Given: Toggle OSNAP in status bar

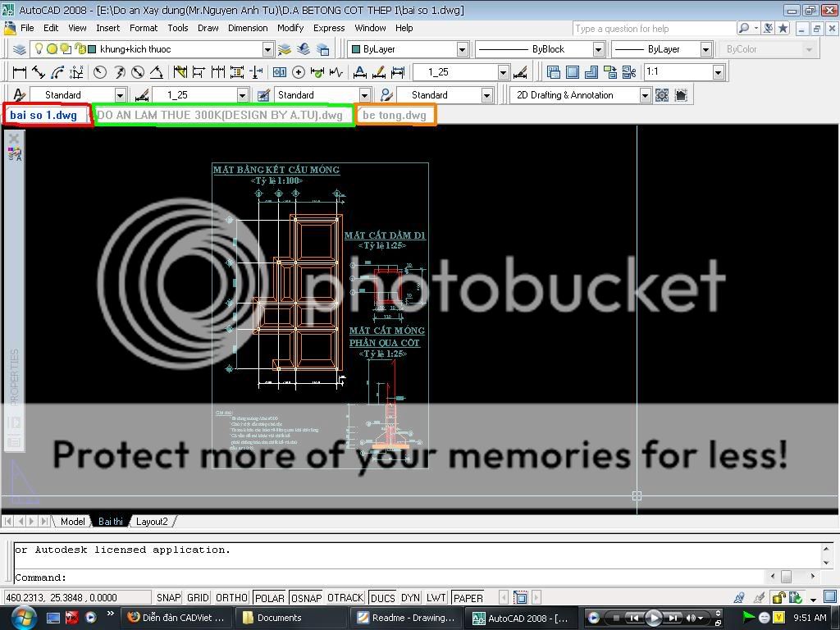Looking at the screenshot, I should click(x=307, y=597).
